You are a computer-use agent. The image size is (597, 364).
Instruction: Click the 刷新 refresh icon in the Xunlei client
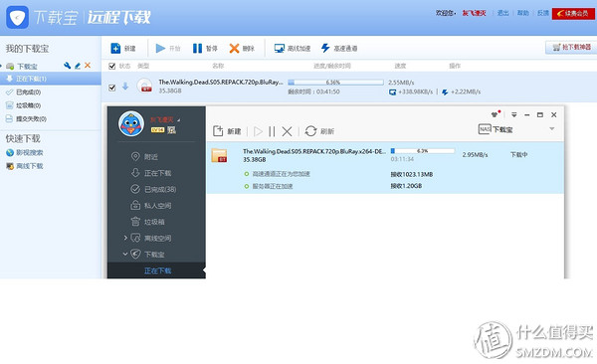point(310,131)
